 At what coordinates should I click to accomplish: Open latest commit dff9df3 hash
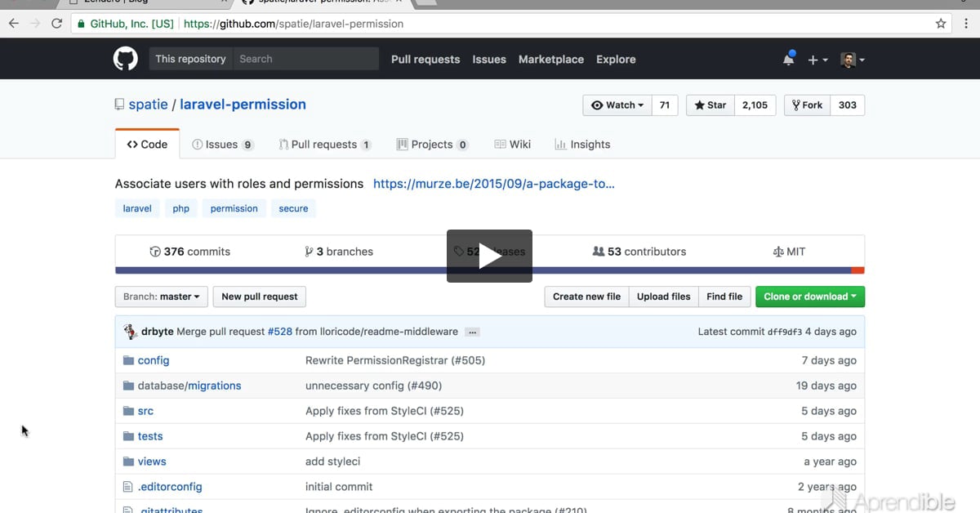click(785, 332)
